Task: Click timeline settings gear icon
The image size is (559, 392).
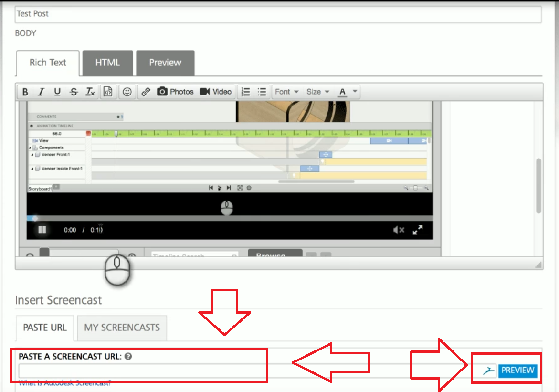Action: (x=249, y=188)
